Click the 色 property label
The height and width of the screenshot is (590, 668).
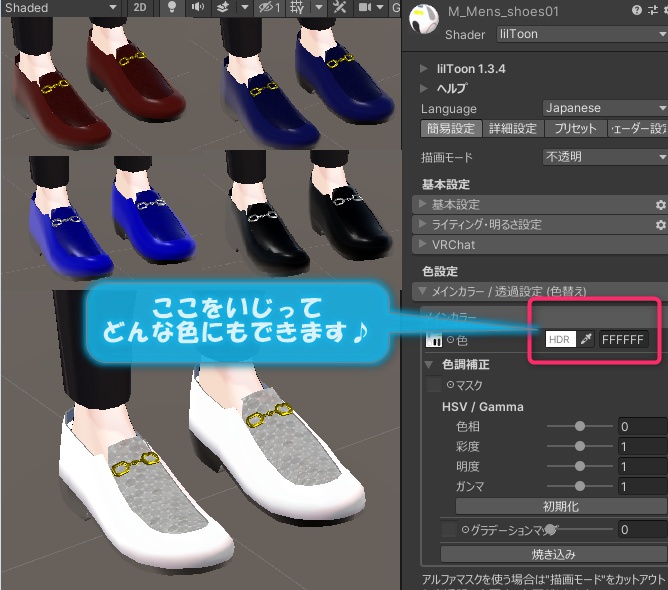point(462,340)
